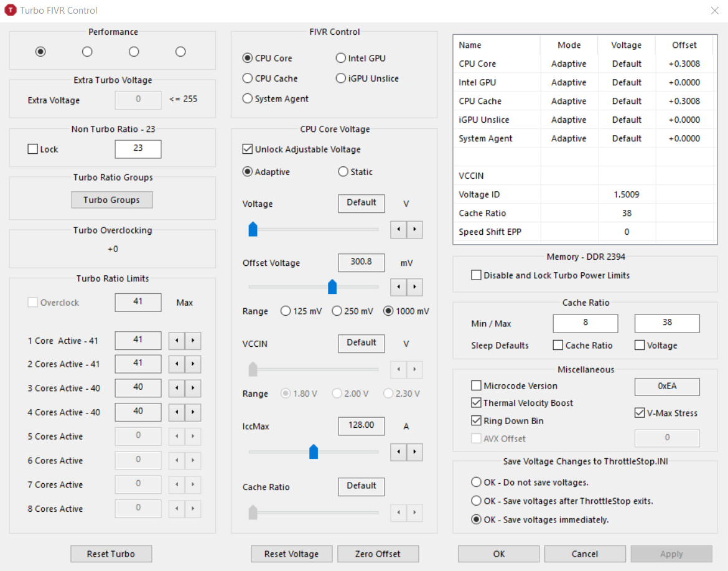Switch voltage mode to Static

356,172
